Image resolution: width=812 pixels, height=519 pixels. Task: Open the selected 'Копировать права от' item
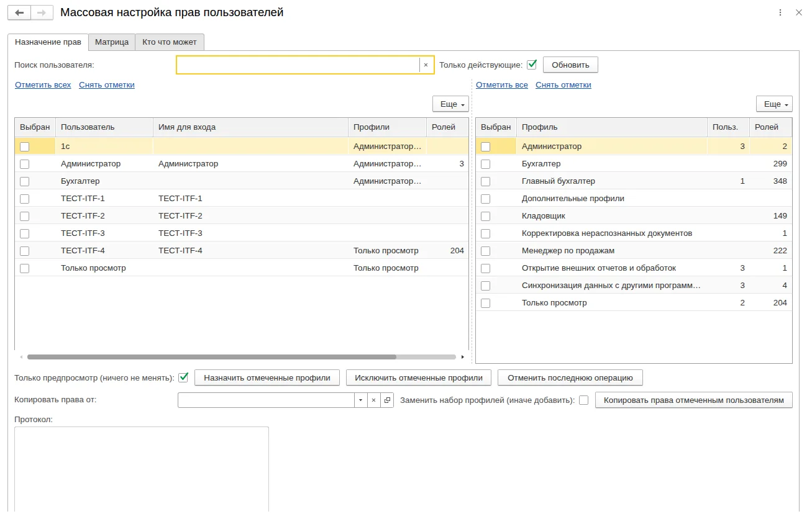[x=386, y=400]
